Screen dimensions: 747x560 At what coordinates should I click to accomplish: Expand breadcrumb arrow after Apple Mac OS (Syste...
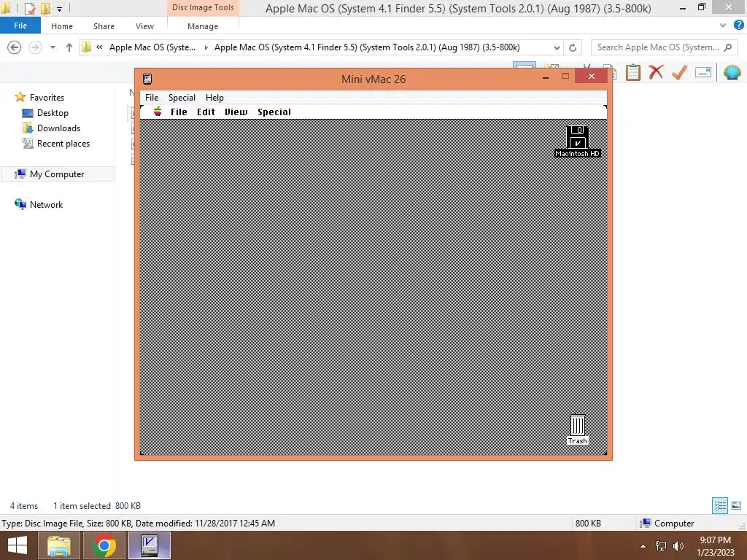pos(206,47)
